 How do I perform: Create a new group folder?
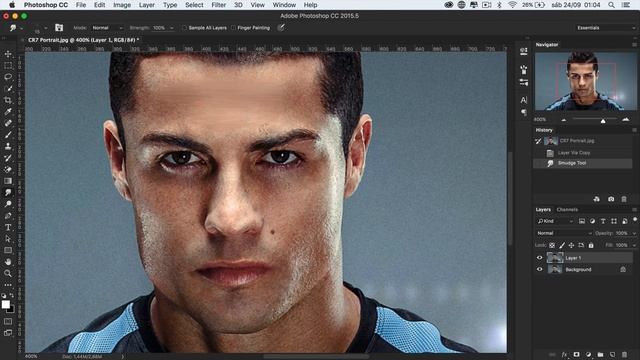point(600,354)
